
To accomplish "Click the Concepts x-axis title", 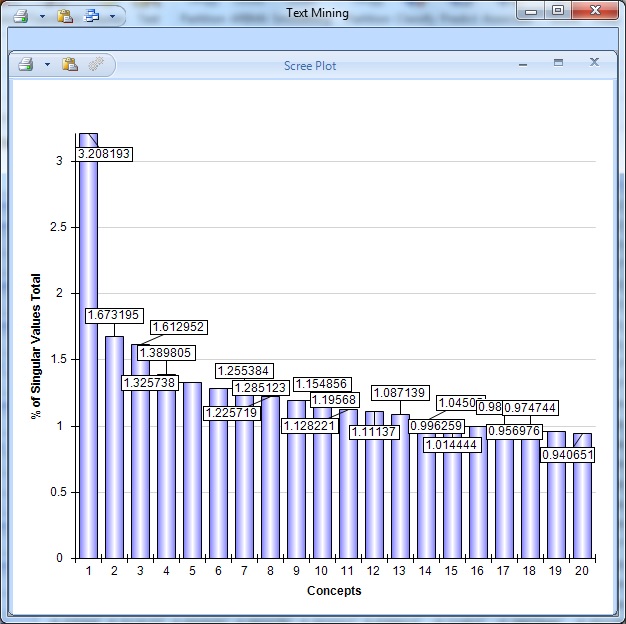I will click(334, 590).
